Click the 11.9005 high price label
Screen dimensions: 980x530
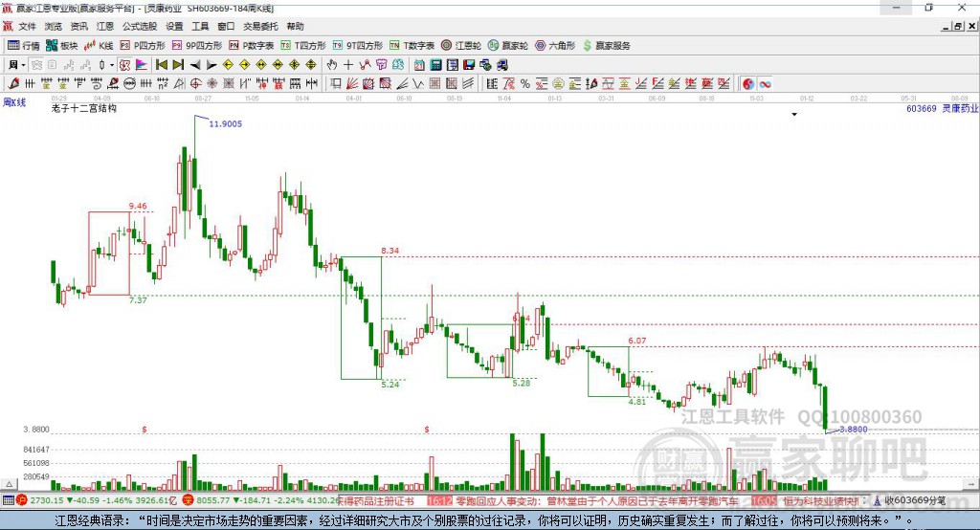click(x=225, y=123)
